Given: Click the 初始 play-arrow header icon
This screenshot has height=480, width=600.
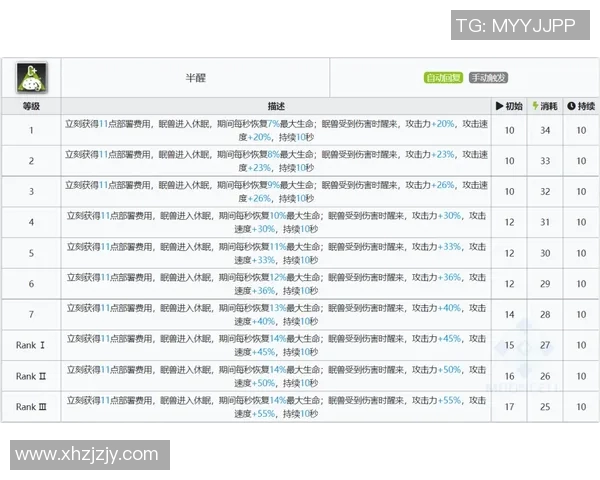Looking at the screenshot, I should (499, 106).
